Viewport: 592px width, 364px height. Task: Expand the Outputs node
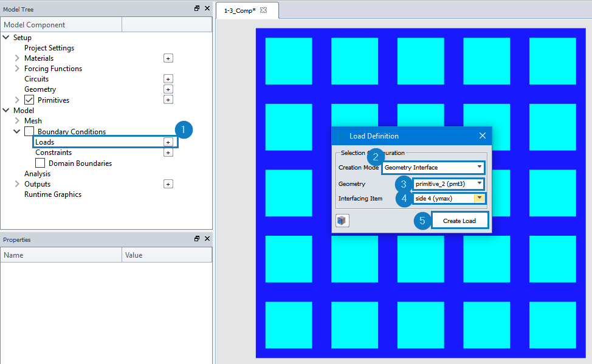pos(17,184)
